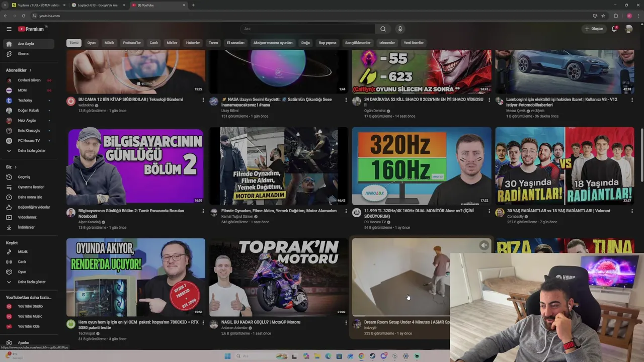Open Filmde Oynadım motor video thumbnail
The width and height of the screenshot is (644, 362).
pos(278,166)
